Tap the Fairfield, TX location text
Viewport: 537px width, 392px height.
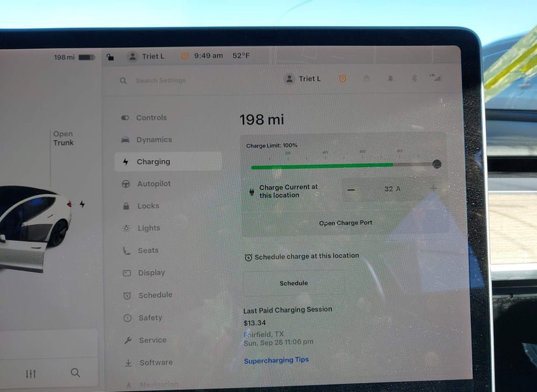(x=264, y=334)
